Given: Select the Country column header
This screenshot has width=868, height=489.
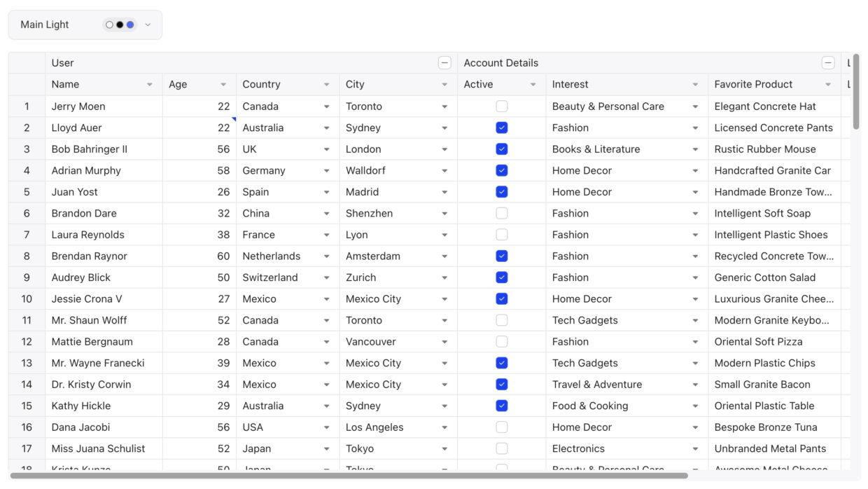Looking at the screenshot, I should pyautogui.click(x=288, y=85).
